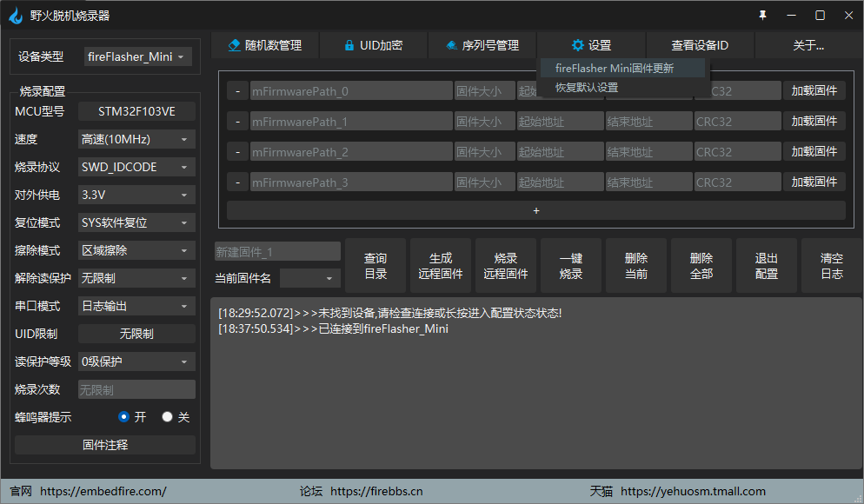
Task: Expand the 设备类型 fireFlasher_Mini dropdown
Action: (x=137, y=56)
